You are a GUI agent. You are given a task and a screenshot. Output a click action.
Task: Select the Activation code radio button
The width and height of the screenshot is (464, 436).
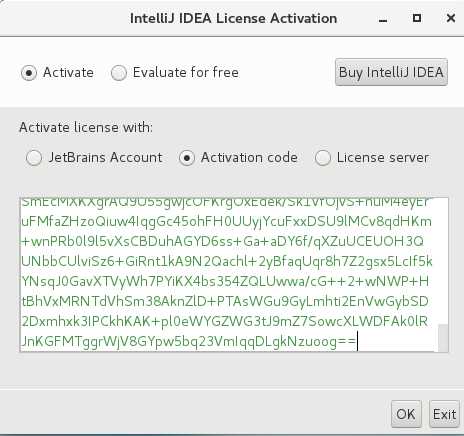187,157
